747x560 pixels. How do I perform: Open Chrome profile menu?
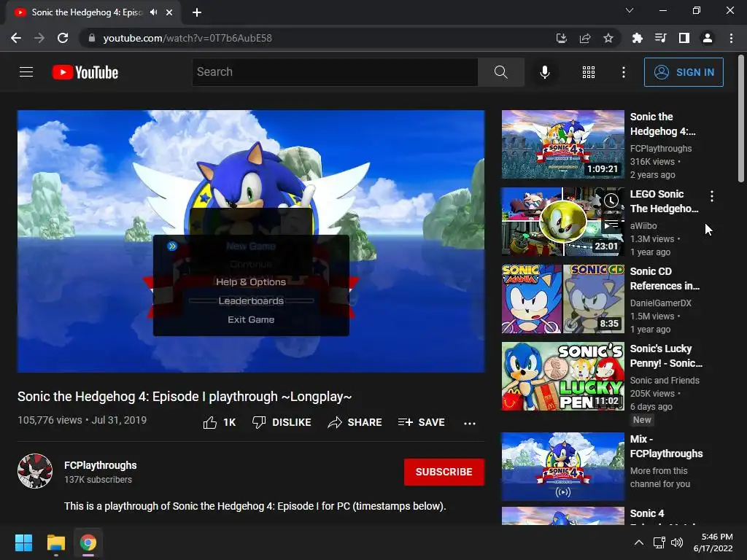708,38
